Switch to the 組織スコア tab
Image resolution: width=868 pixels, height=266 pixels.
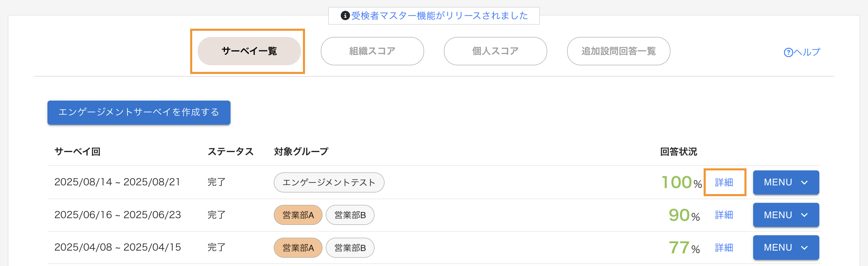[372, 51]
